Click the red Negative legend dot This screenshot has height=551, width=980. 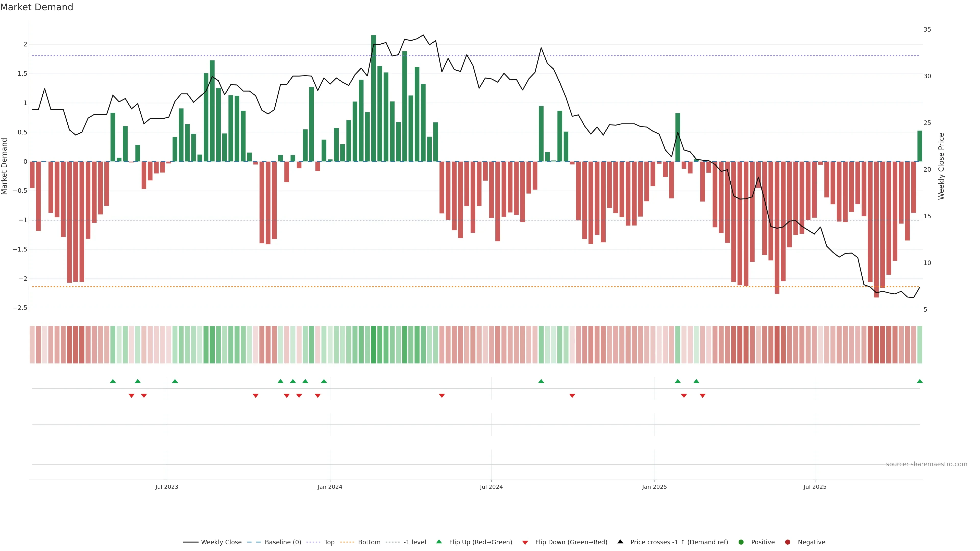788,542
